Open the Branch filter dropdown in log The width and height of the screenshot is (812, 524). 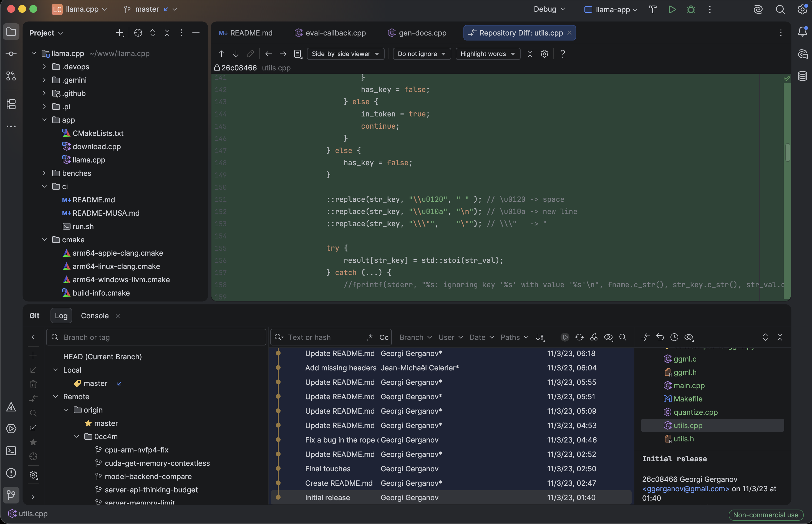tap(415, 337)
